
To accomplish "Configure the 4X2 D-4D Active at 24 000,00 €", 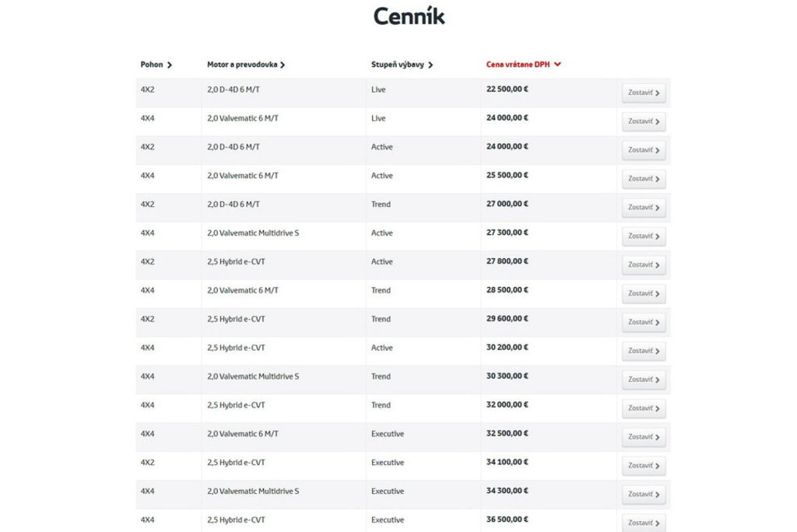I will 644,150.
